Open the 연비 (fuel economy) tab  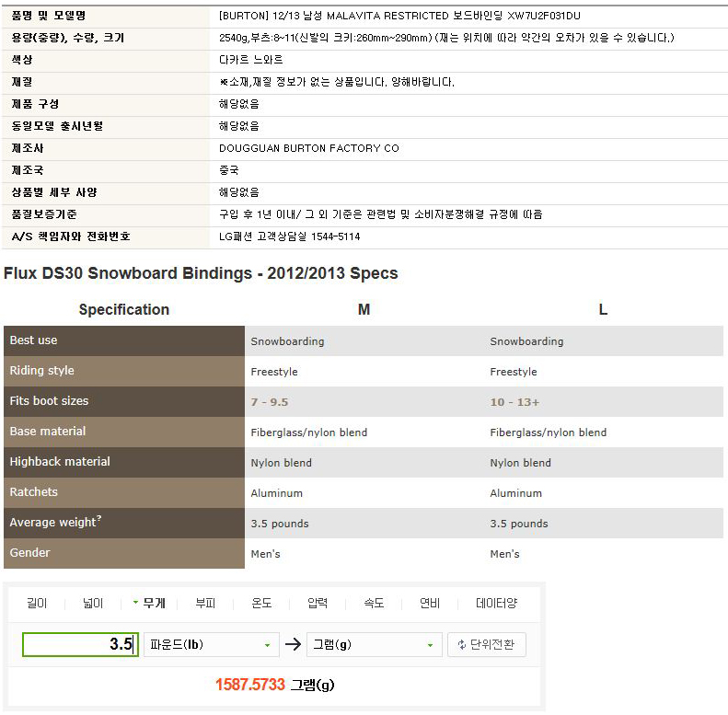429,604
